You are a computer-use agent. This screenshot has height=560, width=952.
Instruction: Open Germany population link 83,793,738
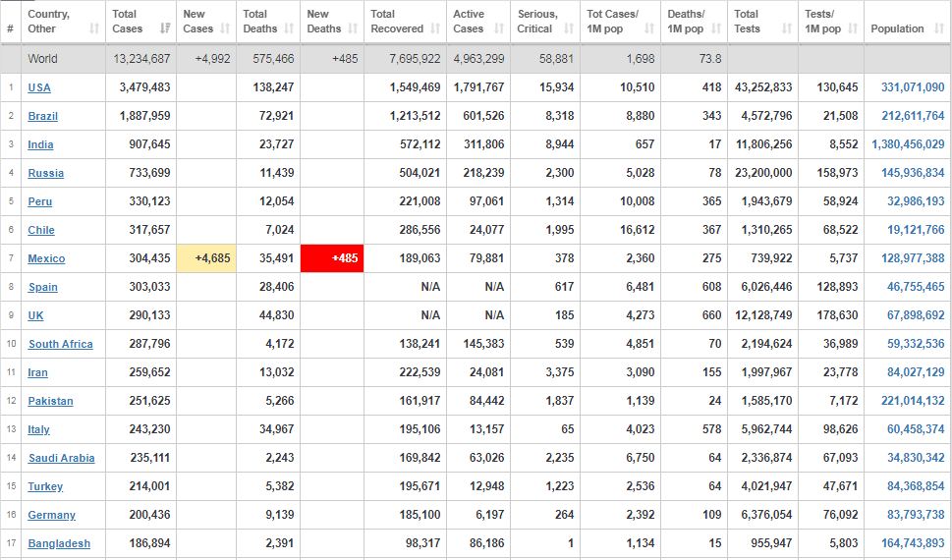coord(916,516)
